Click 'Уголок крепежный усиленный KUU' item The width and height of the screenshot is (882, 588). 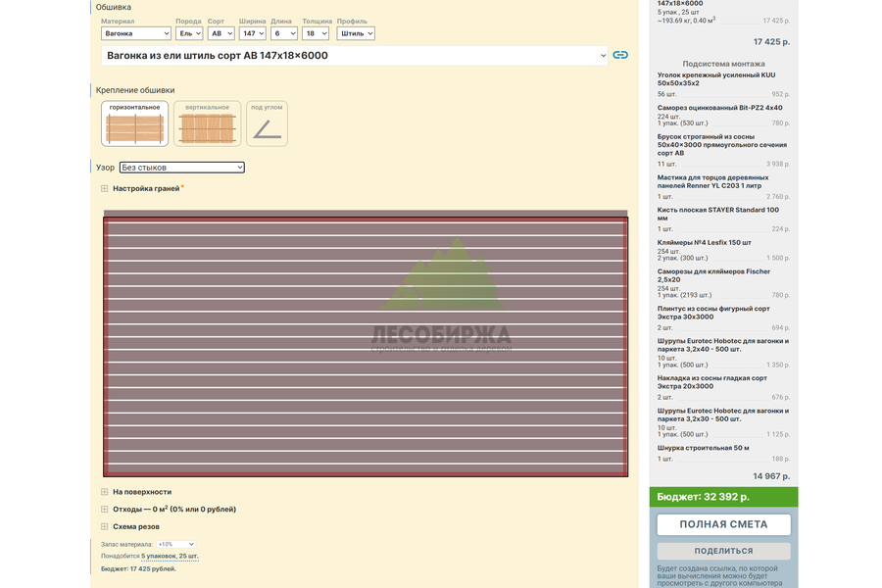coord(716,78)
